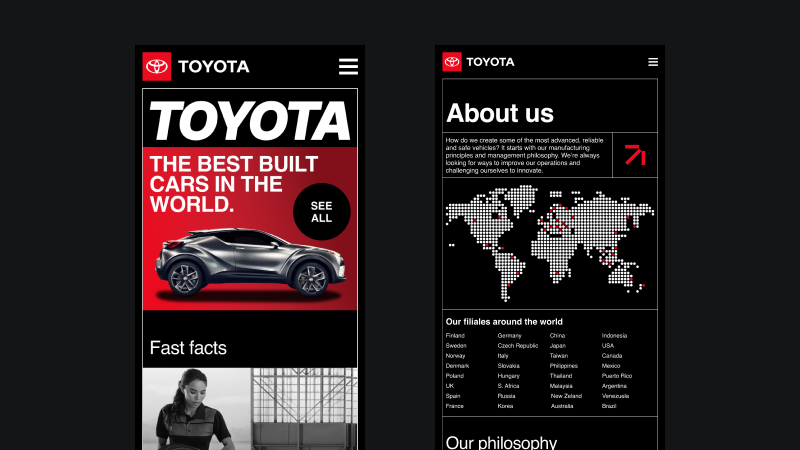800x450 pixels.
Task: Click the TOYOTA wordmark in the About us header
Action: (490, 62)
